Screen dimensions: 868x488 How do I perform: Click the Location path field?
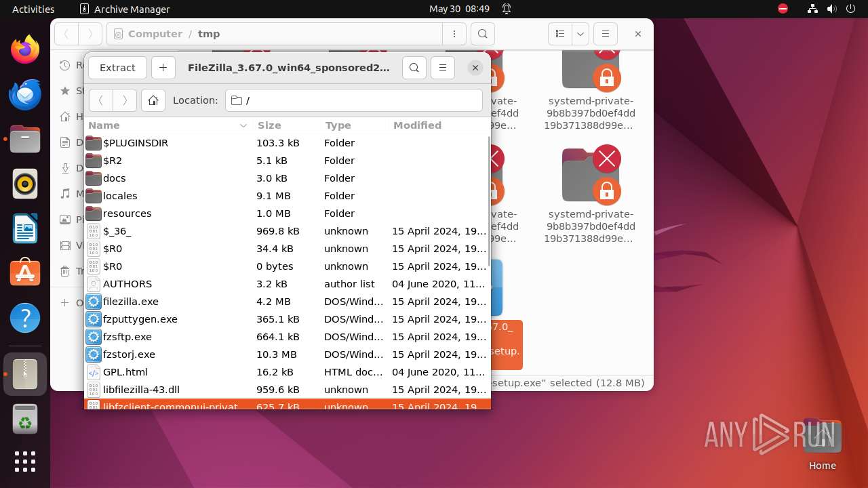(354, 100)
